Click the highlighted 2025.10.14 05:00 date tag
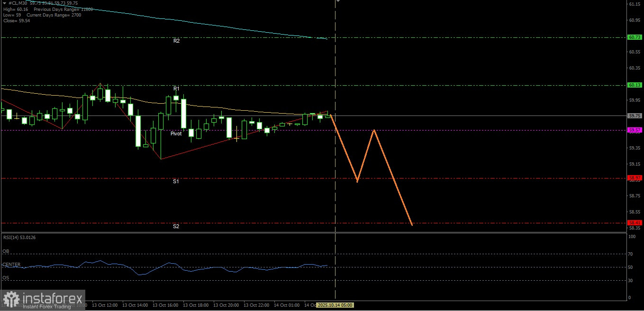This screenshot has width=644, height=311. 335,305
